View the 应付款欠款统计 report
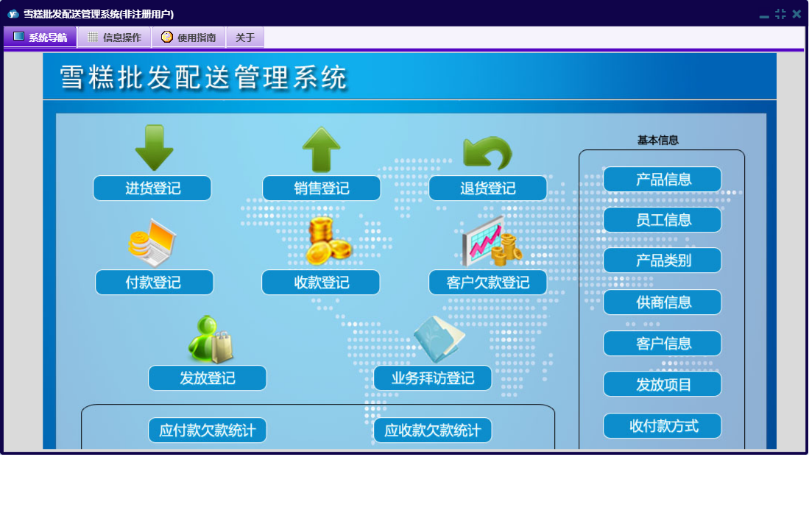This screenshot has height=532, width=809. 208,430
